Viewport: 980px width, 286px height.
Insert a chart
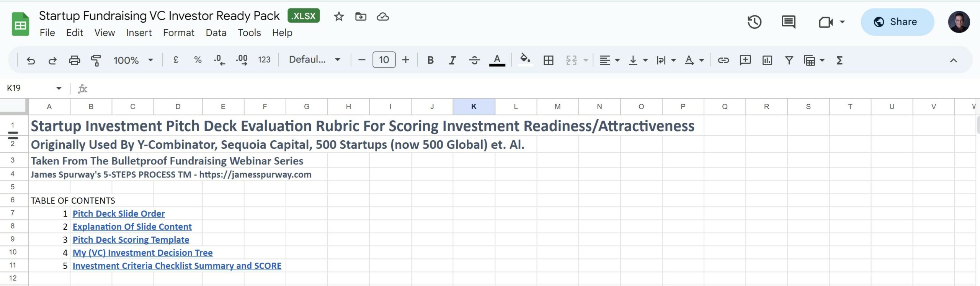(767, 60)
